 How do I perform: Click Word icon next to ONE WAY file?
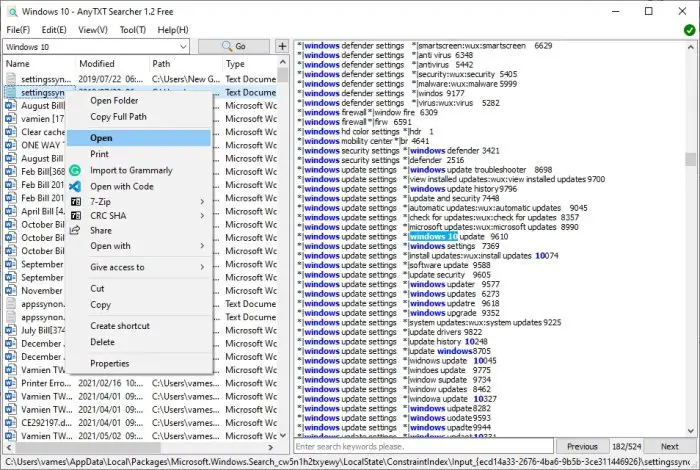point(10,145)
